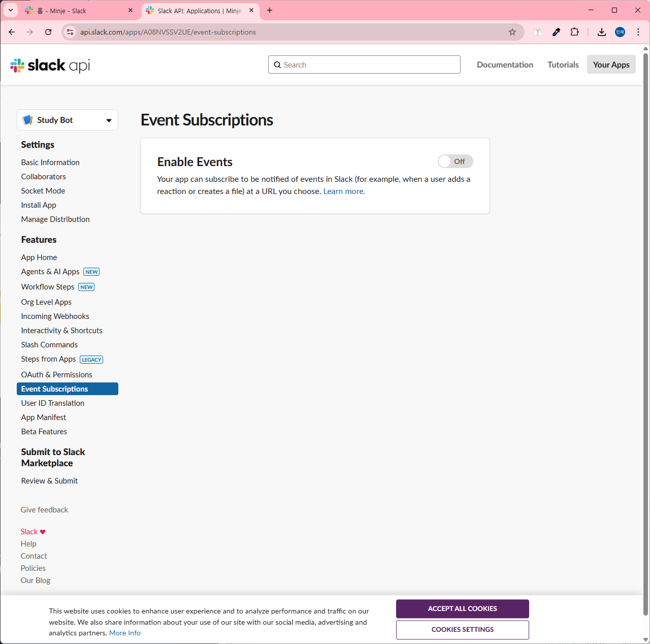
Task: Open Collaborators settings page
Action: click(44, 177)
